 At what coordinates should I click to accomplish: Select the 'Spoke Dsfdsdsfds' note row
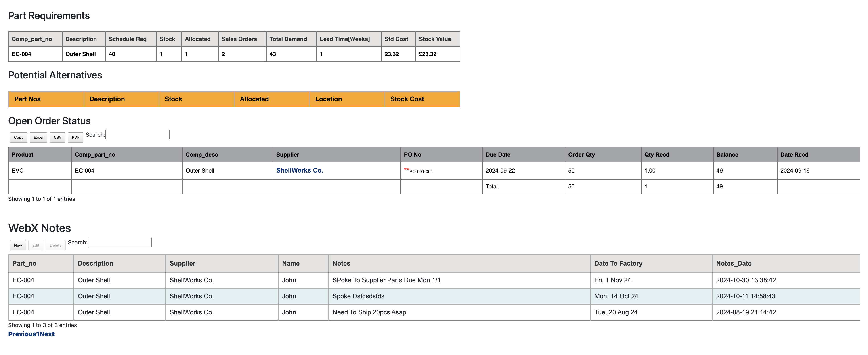pos(358,296)
